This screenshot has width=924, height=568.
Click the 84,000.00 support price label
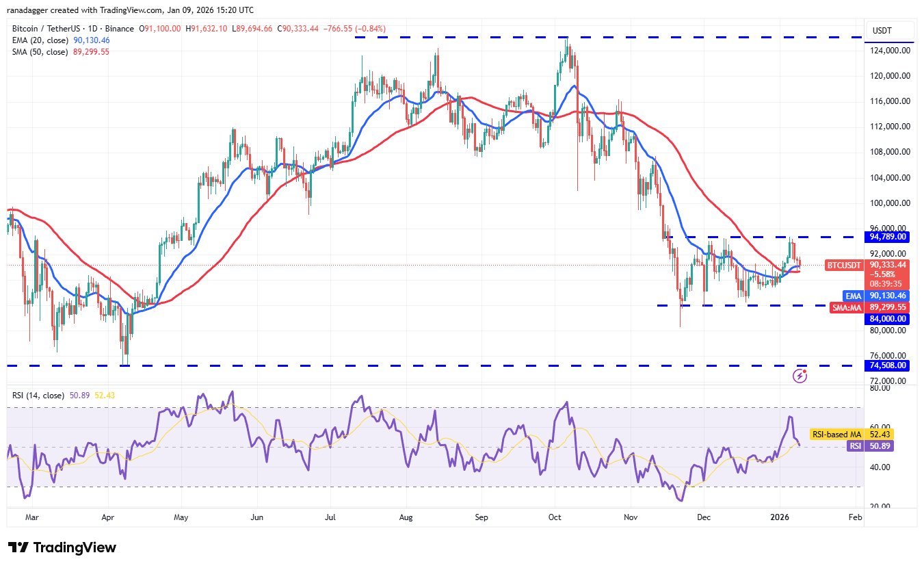[x=888, y=319]
